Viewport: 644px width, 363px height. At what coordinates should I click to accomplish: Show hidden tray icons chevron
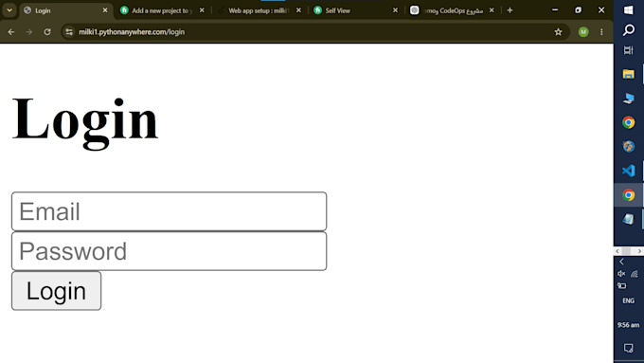tap(621, 262)
